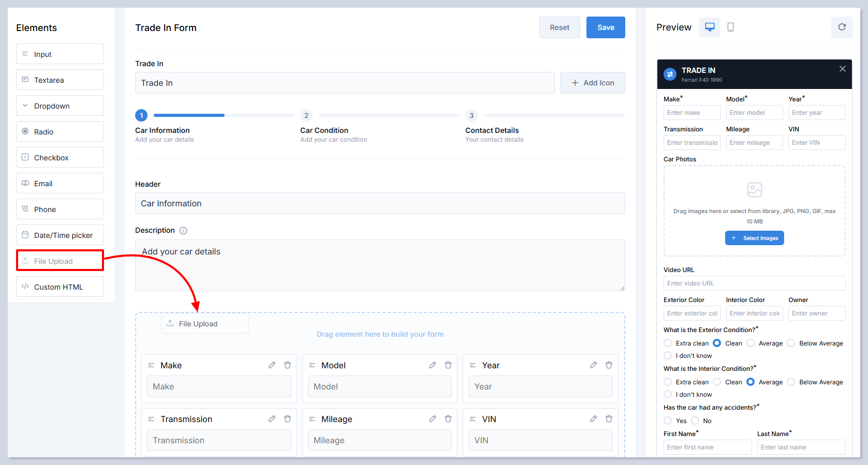
Task: Open Contact Details step 3
Action: pyautogui.click(x=471, y=116)
